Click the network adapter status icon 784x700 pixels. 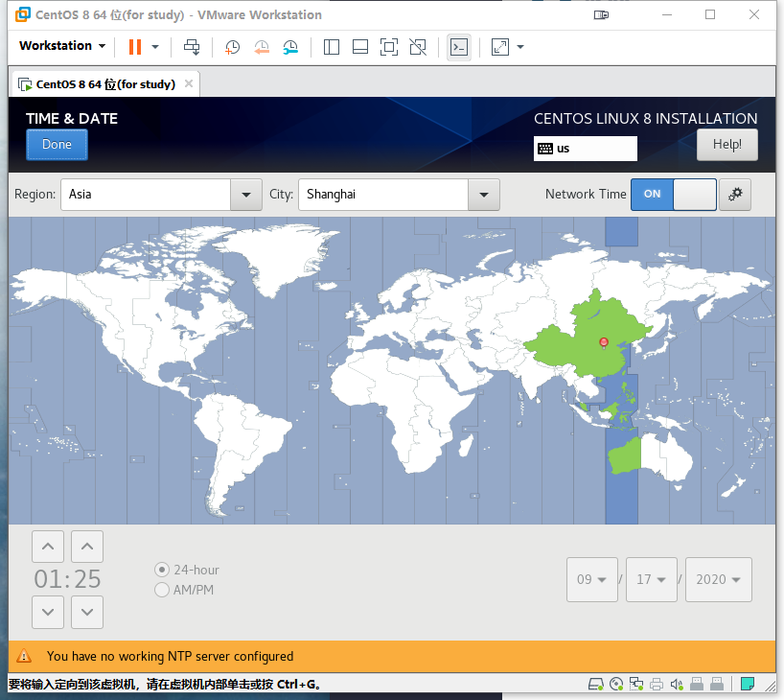636,684
